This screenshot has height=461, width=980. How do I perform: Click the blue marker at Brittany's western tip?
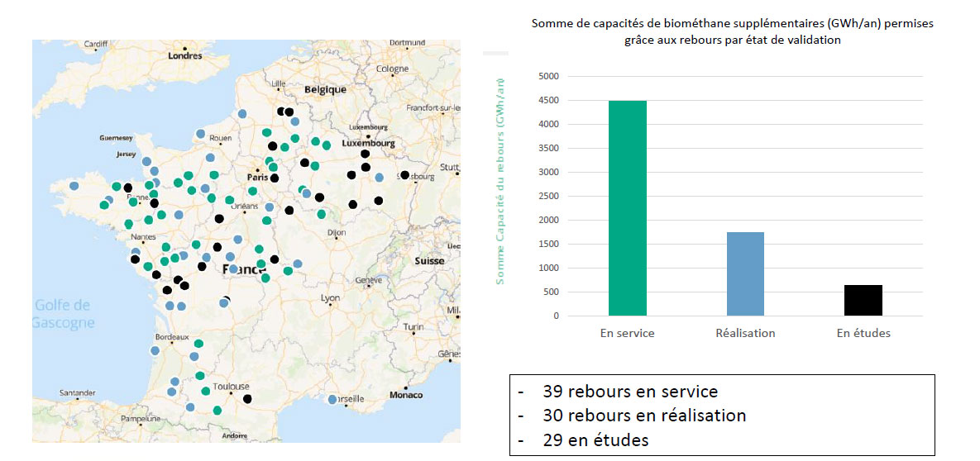click(74, 186)
